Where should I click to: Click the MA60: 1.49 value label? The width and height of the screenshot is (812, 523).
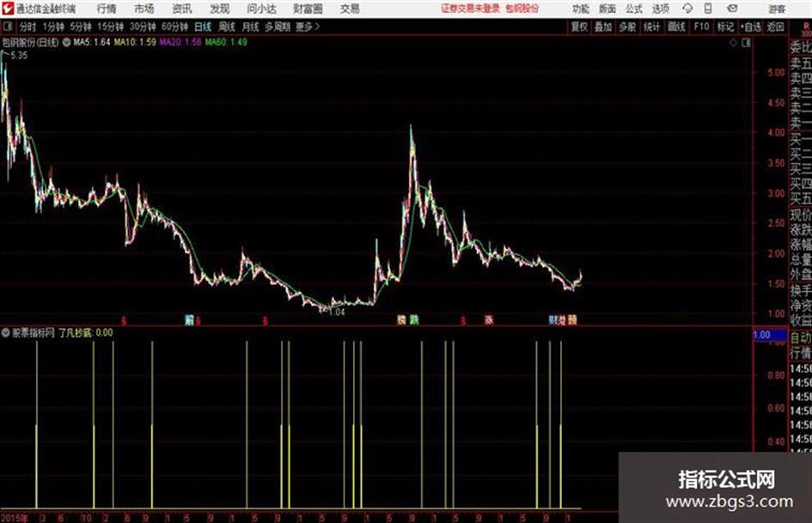tap(226, 42)
